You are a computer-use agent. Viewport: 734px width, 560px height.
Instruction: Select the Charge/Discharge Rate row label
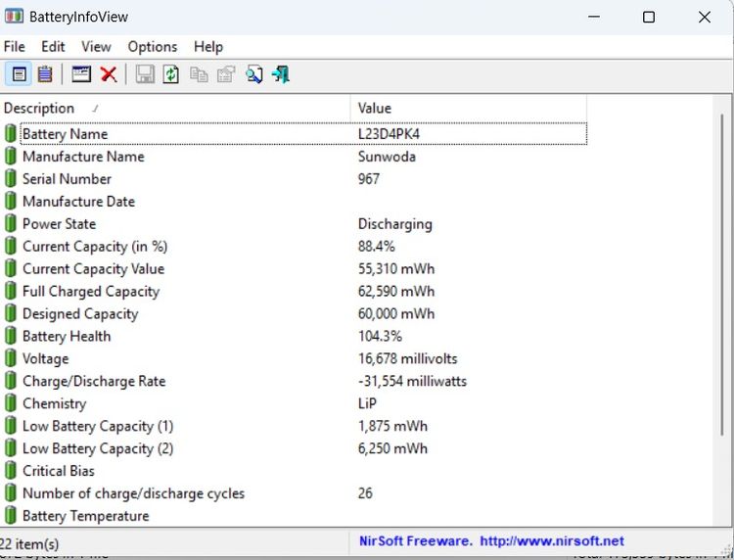tap(94, 381)
